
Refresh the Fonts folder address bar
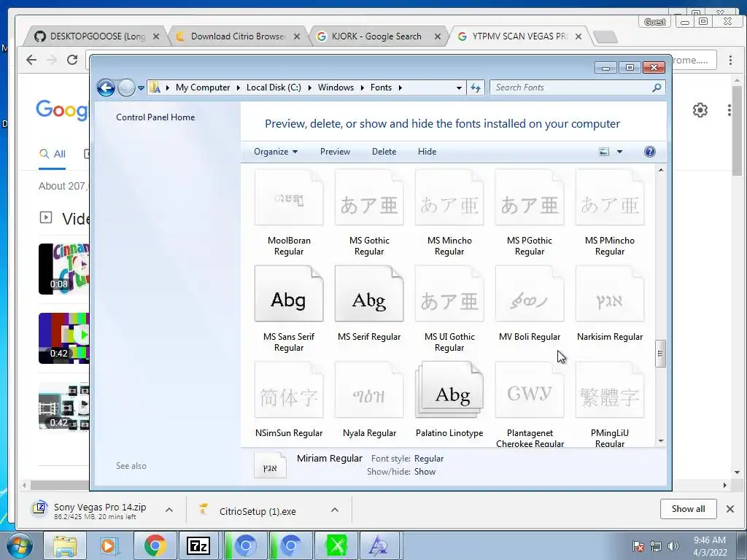tap(476, 87)
